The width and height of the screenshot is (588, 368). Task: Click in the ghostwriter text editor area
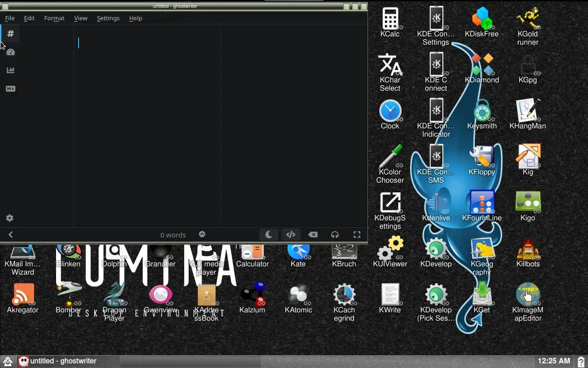[147, 126]
